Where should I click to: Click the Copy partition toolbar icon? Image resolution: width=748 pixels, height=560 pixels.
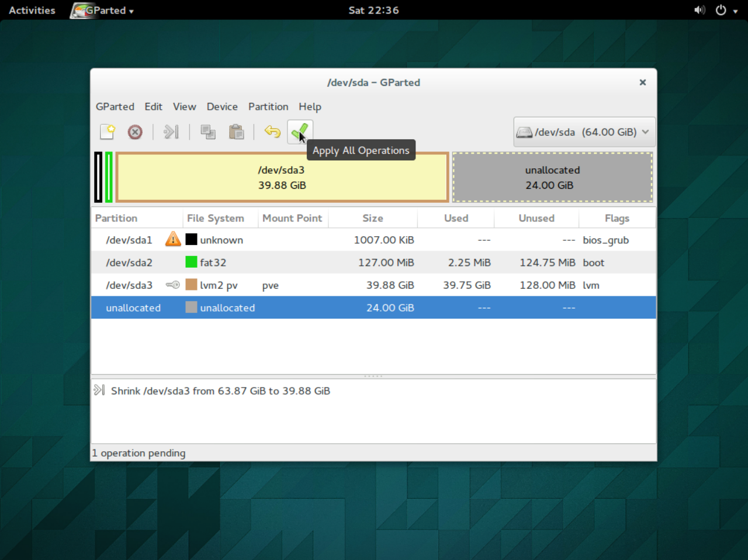click(x=208, y=132)
